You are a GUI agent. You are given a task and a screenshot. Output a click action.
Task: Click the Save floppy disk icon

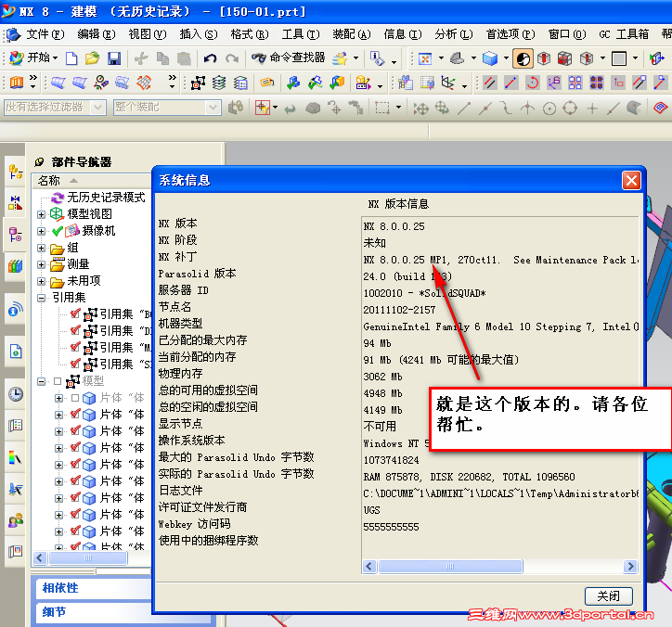click(x=114, y=58)
